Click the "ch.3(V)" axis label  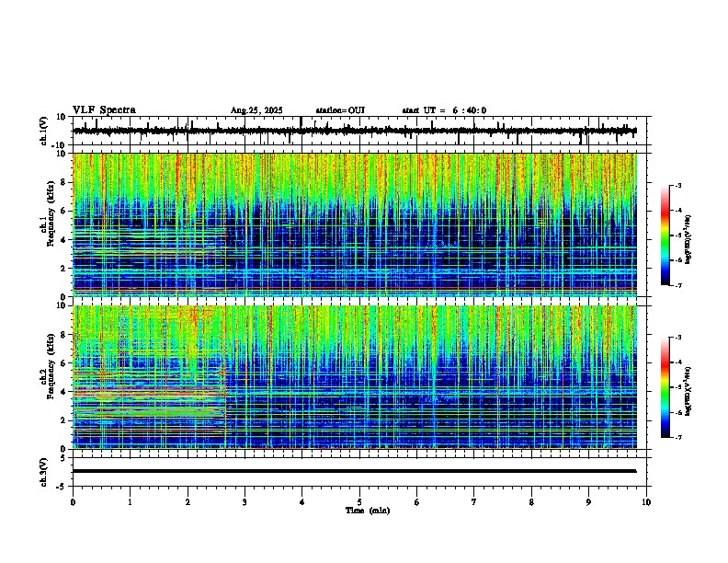point(44,472)
